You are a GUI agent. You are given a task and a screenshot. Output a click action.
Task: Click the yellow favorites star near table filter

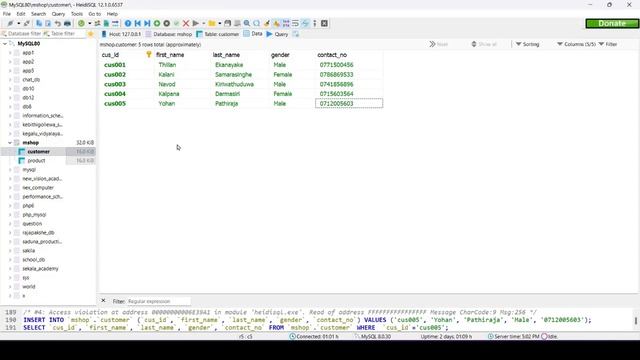coord(91,34)
